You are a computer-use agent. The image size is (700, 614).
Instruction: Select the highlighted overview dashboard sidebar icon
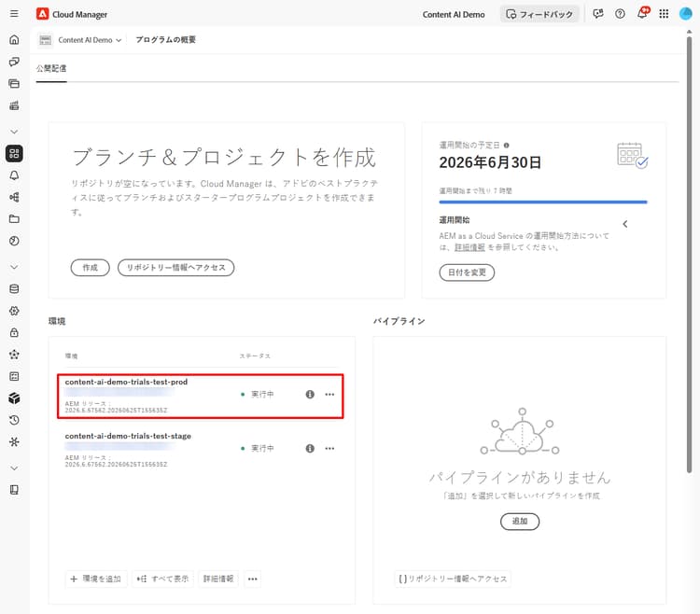[x=14, y=153]
